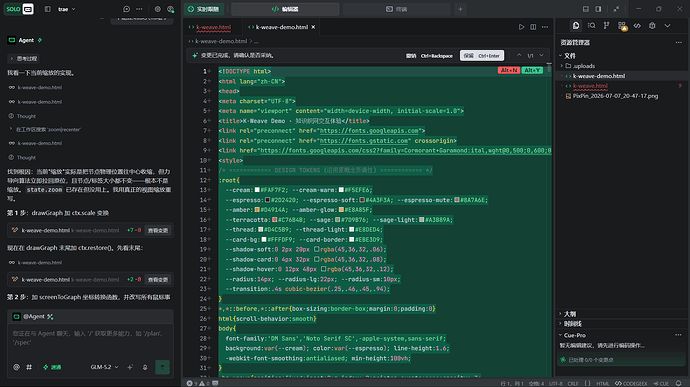Select the terminal tab next to editor

pos(396,9)
